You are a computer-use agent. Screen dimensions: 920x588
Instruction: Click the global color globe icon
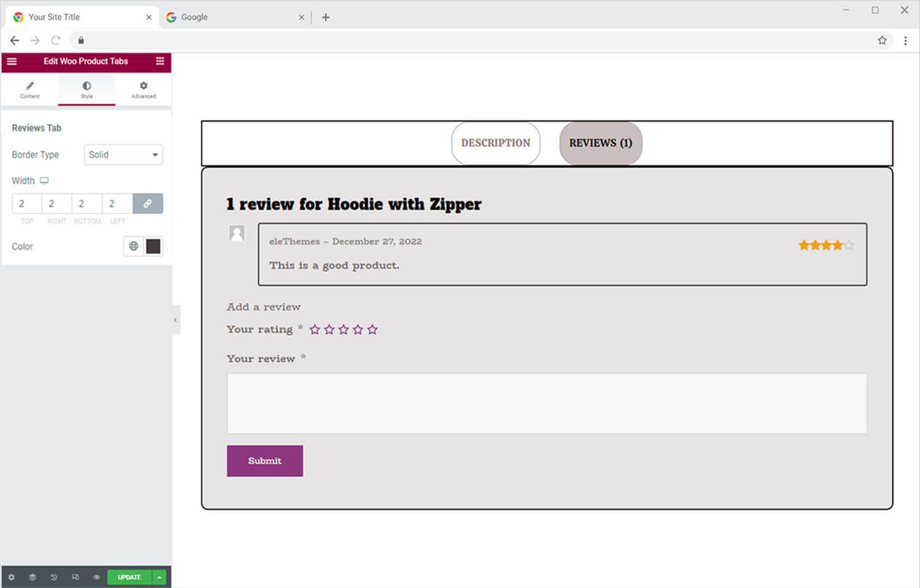coord(133,246)
